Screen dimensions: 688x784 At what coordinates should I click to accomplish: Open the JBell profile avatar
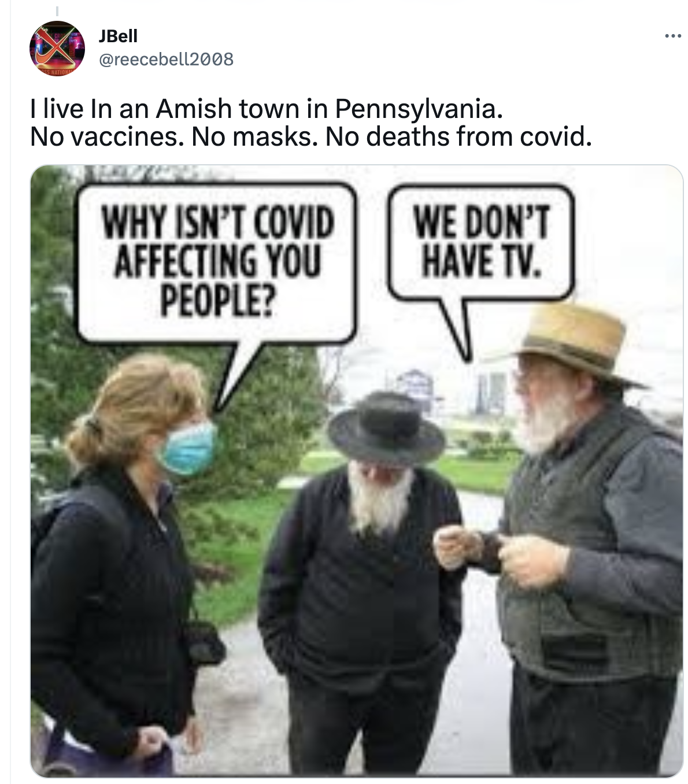[57, 49]
